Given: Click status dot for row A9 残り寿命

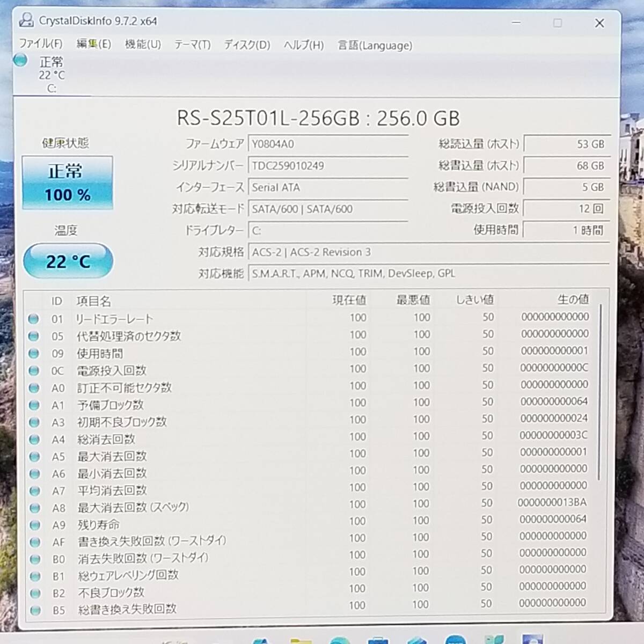Looking at the screenshot, I should pos(35,525).
